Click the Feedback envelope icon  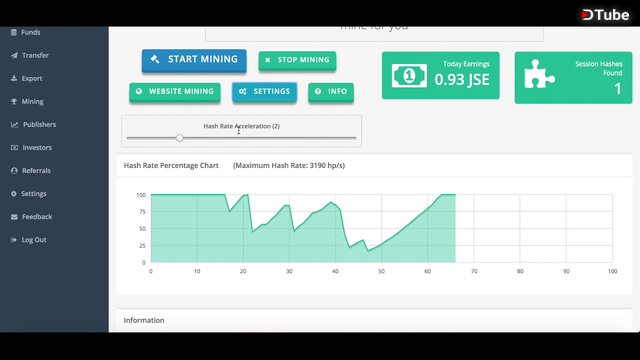[x=14, y=217]
